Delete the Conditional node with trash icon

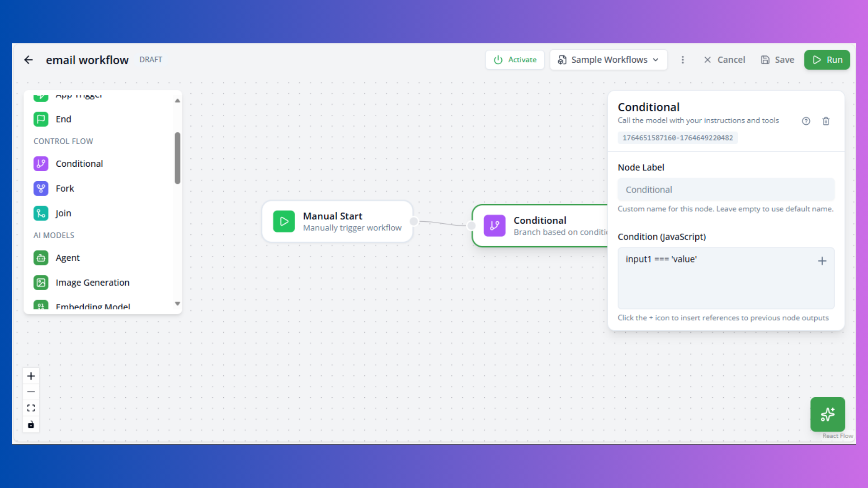826,121
